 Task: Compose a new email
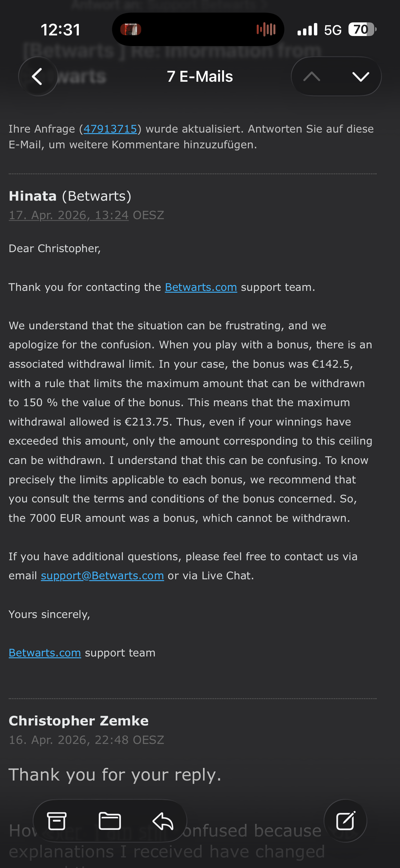coord(345,821)
